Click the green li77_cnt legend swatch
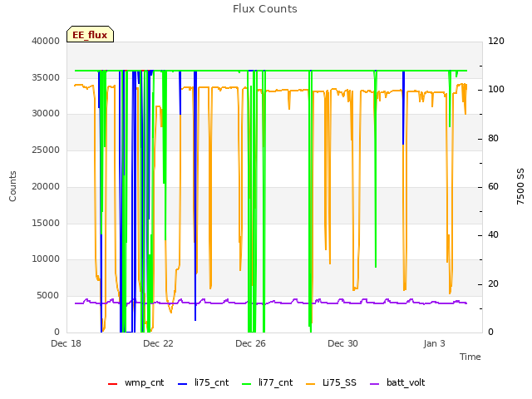 tap(247, 383)
